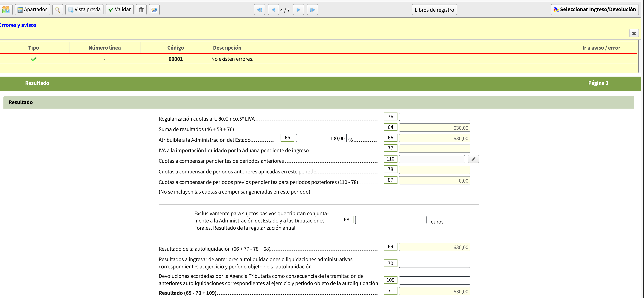This screenshot has height=298, width=644.
Task: Click field 71 Resultado value 630,00
Action: point(434,291)
